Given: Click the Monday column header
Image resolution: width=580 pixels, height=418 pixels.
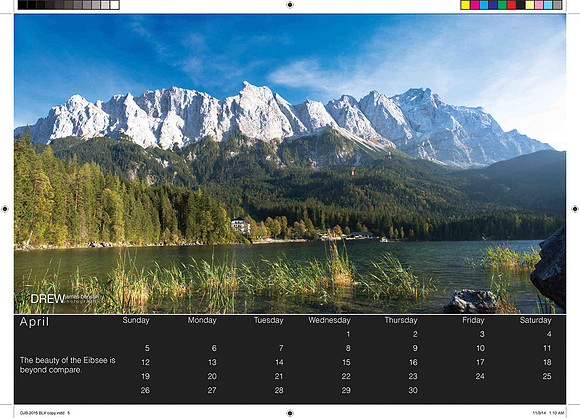Looking at the screenshot, I should 202,320.
